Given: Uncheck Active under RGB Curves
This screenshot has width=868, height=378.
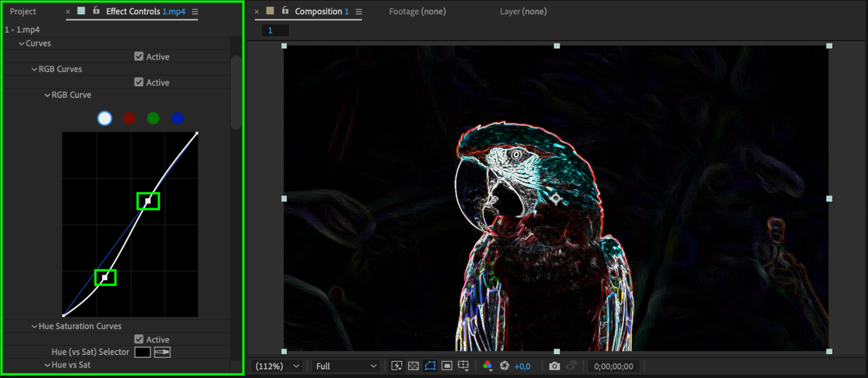Looking at the screenshot, I should pyautogui.click(x=139, y=82).
